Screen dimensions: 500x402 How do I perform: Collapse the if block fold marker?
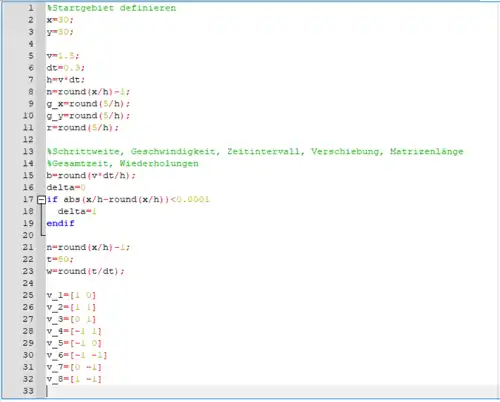pyautogui.click(x=41, y=200)
